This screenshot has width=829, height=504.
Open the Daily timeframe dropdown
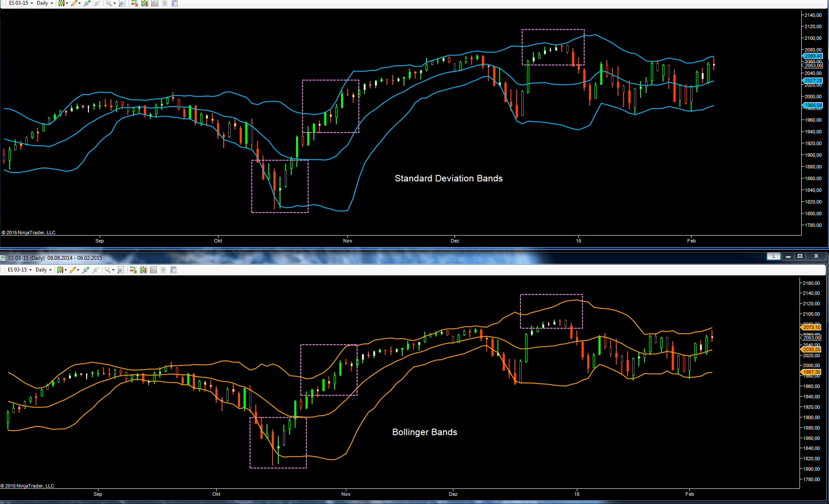click(x=43, y=3)
